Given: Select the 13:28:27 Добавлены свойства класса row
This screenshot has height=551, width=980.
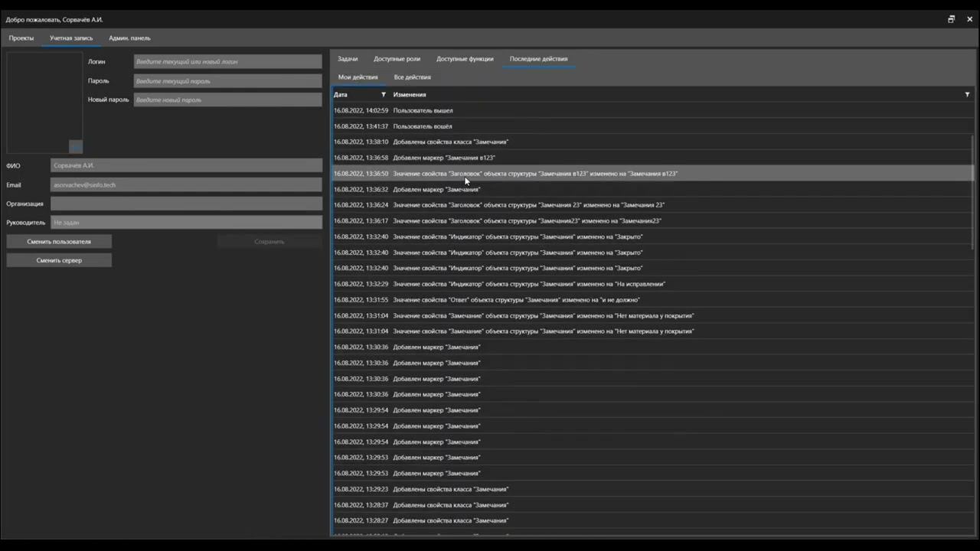Looking at the screenshot, I should pyautogui.click(x=653, y=520).
